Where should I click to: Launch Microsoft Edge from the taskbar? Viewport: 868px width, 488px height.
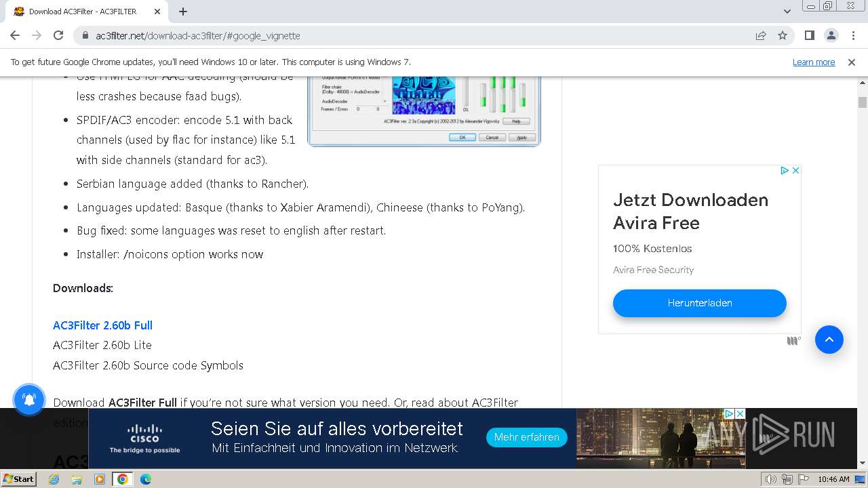tap(146, 479)
